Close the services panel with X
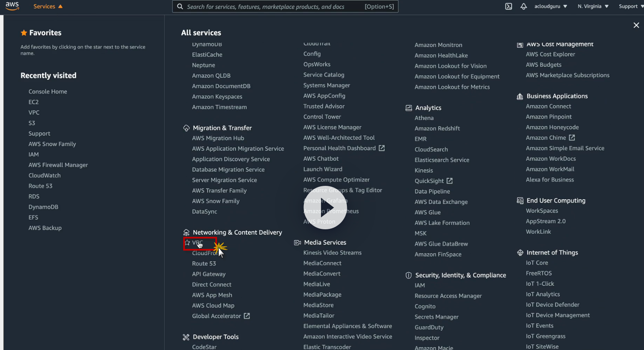The image size is (644, 350). tap(636, 25)
